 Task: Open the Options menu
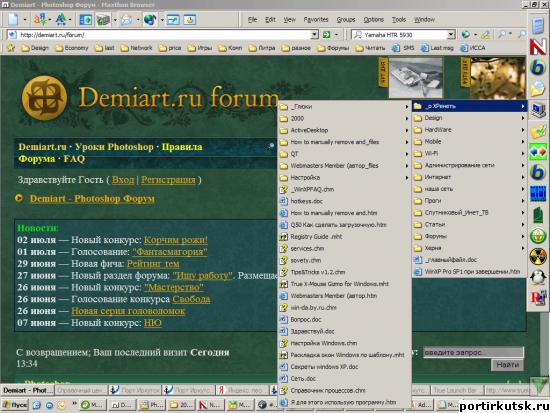tap(373, 20)
